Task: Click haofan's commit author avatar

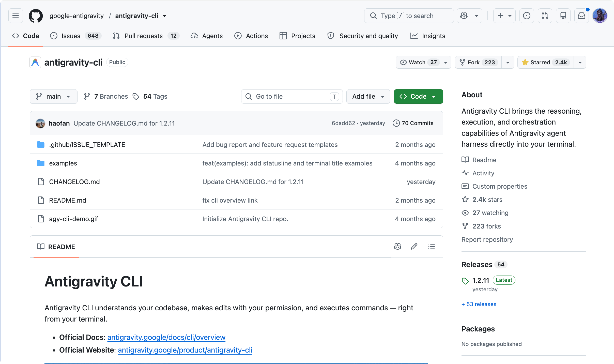Action: pyautogui.click(x=40, y=123)
